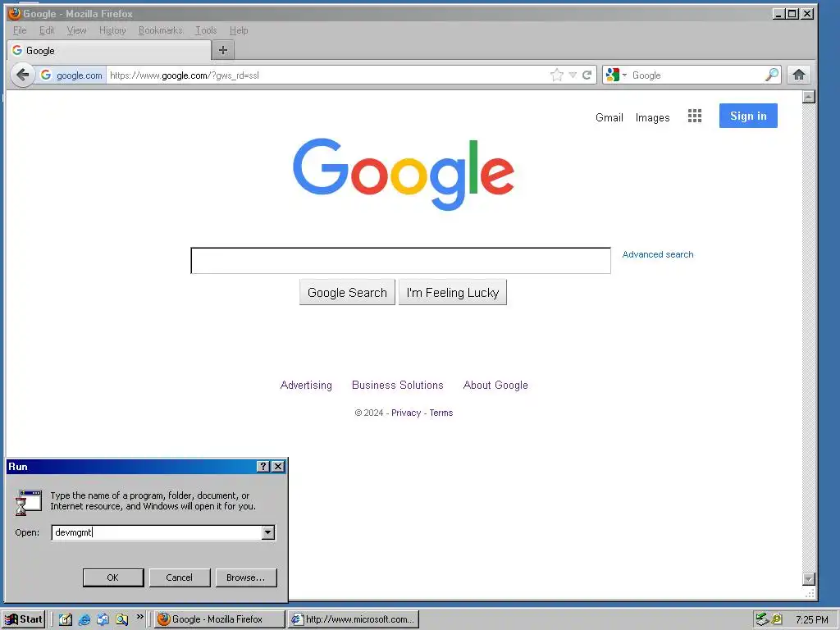Reload the page with the refresh icon
The image size is (840, 630).
(587, 75)
